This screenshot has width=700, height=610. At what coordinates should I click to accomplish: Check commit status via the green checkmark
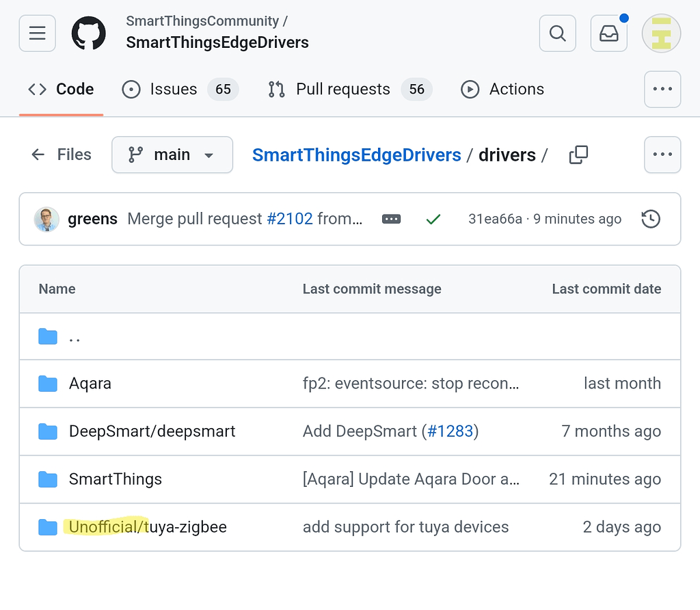coord(433,219)
